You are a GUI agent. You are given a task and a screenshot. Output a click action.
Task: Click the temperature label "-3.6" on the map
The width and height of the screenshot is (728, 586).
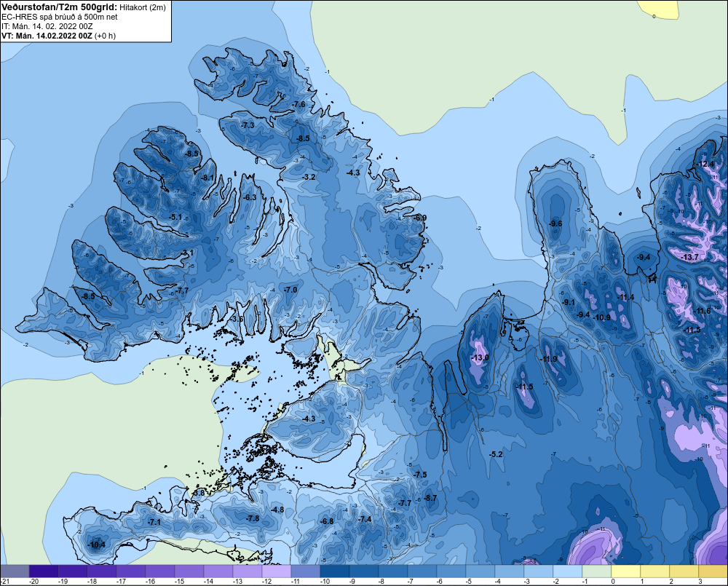tap(237, 319)
